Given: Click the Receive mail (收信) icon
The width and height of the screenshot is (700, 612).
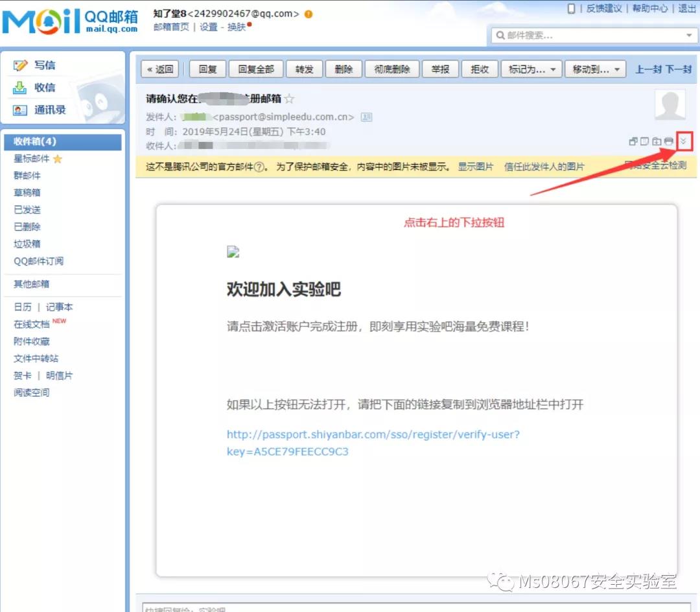Looking at the screenshot, I should 21,88.
